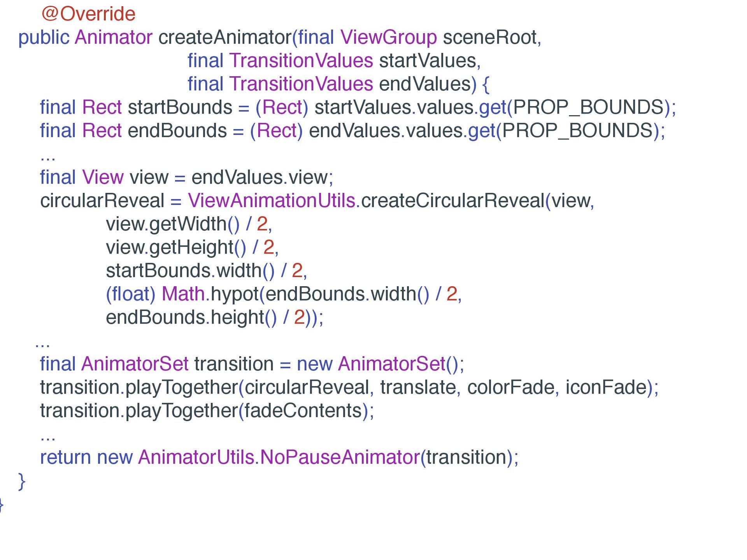Click the first PROP_BOUNDS constant
Image resolution: width=747 pixels, height=560 pixels.
tap(588, 107)
